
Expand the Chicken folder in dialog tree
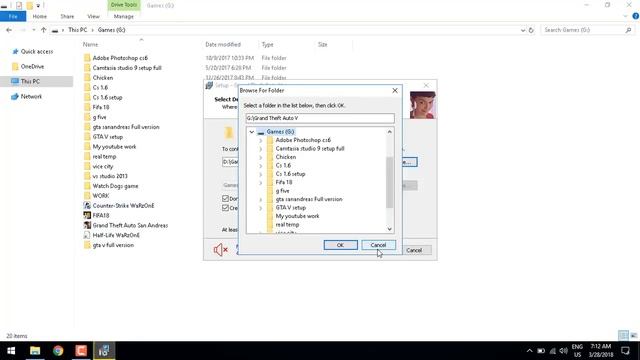coord(260,157)
